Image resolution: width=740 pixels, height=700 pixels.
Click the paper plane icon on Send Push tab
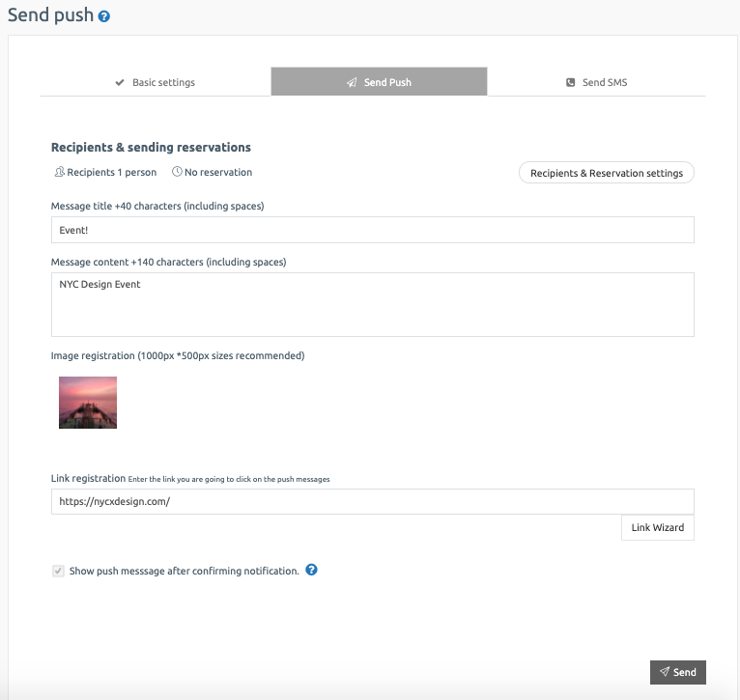(x=352, y=83)
